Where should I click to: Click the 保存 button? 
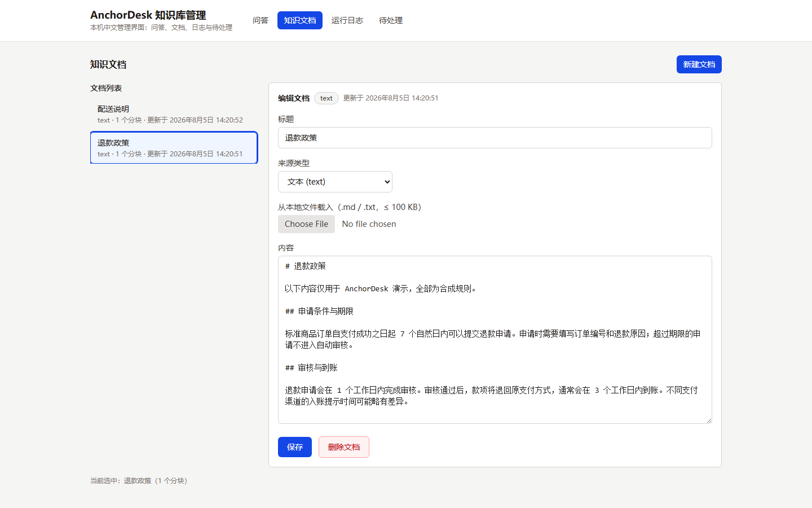pyautogui.click(x=295, y=447)
